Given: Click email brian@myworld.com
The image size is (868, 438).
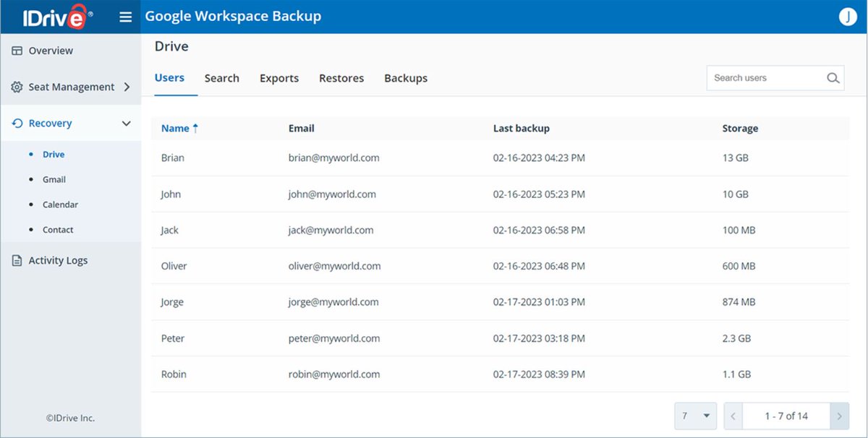Looking at the screenshot, I should click(334, 158).
